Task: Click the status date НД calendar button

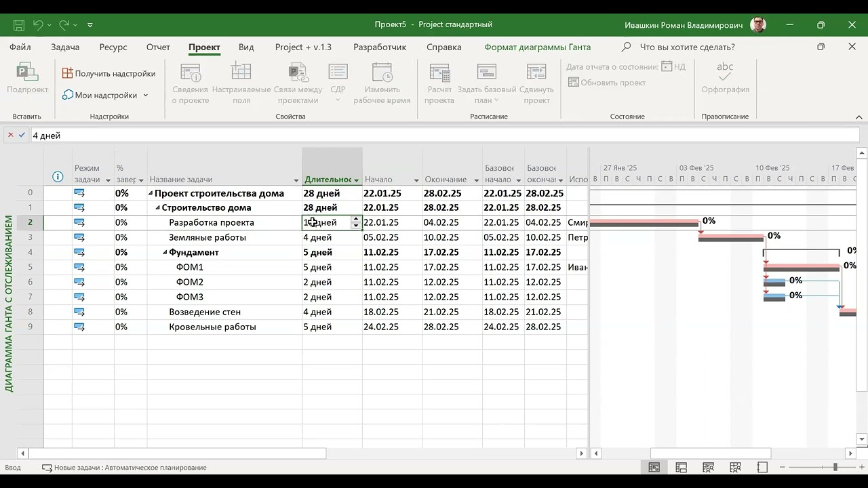Action: click(x=673, y=66)
